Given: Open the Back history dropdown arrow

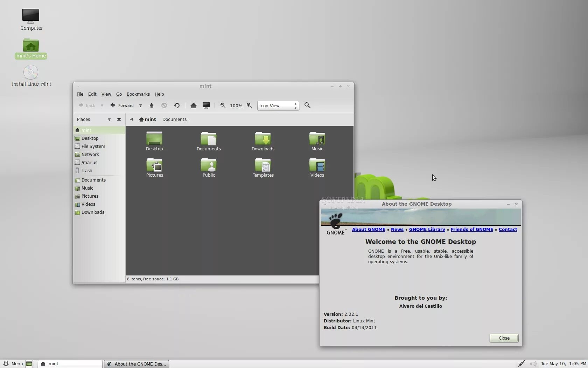Looking at the screenshot, I should [102, 105].
